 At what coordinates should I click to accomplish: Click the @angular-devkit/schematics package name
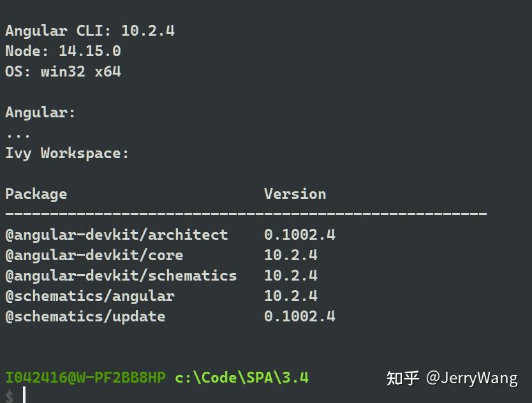tap(121, 275)
